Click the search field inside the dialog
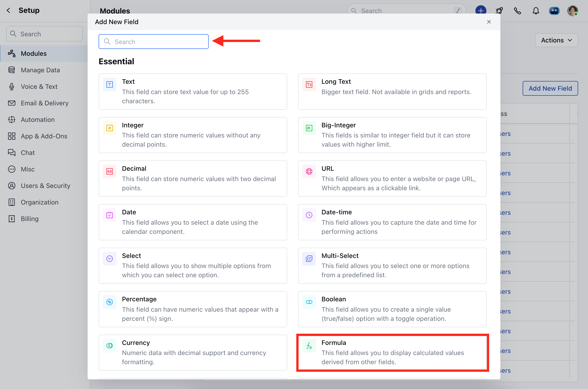This screenshot has width=588, height=389. coord(153,42)
